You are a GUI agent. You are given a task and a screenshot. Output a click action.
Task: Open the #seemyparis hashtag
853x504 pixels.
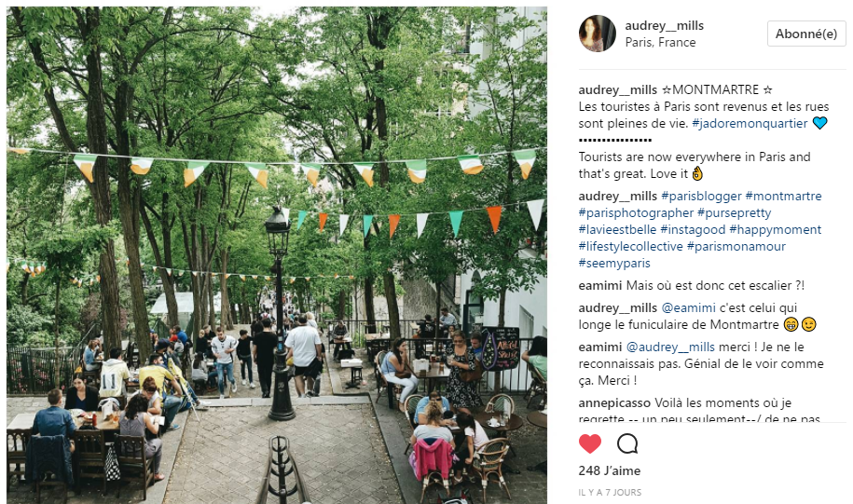click(614, 264)
